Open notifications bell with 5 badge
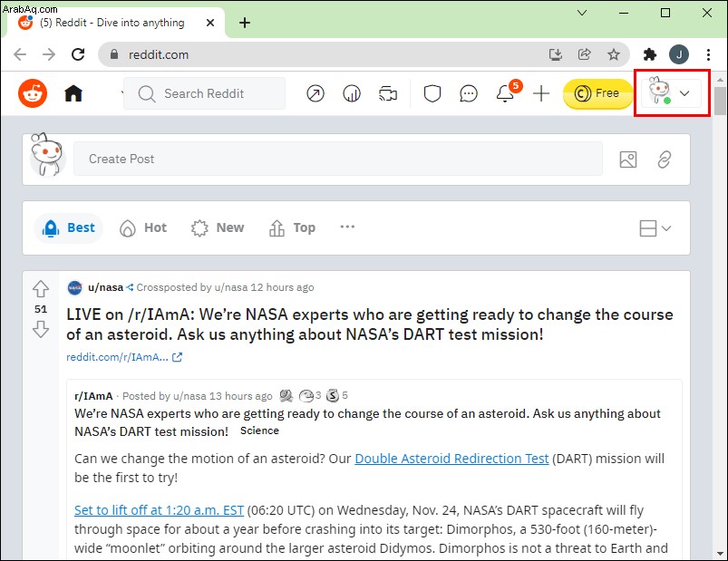The width and height of the screenshot is (728, 561). click(x=506, y=92)
